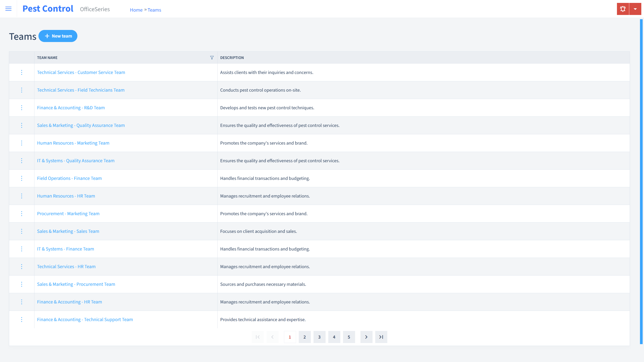Select Finance & Accounting - HR Team link
This screenshot has height=362, width=644.
(x=70, y=301)
